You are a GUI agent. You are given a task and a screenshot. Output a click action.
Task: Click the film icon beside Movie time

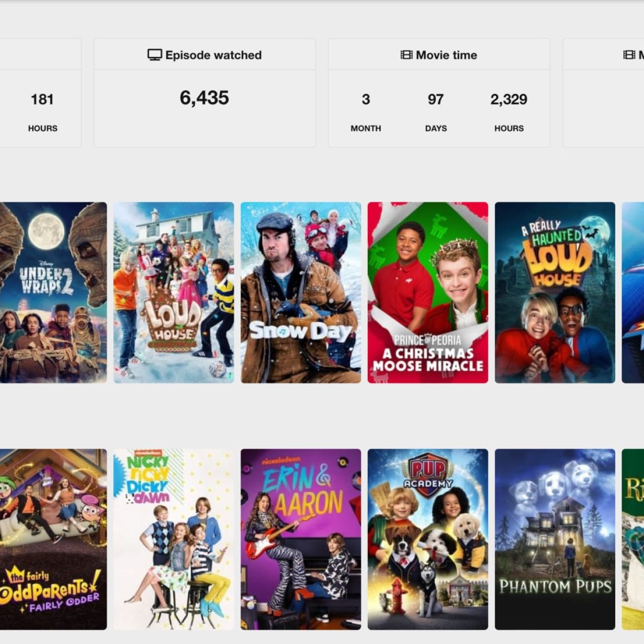[407, 55]
